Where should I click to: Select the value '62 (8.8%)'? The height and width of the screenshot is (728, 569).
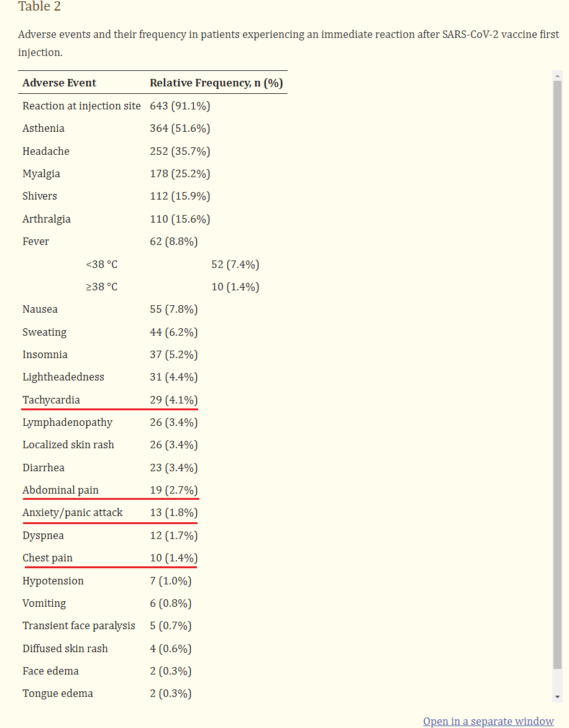[x=174, y=241]
